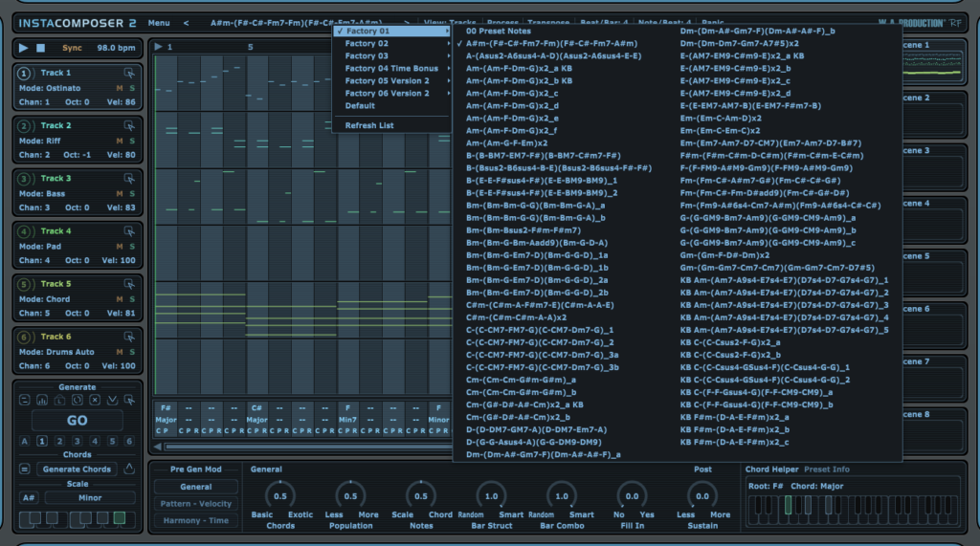The height and width of the screenshot is (546, 980).
Task: Solo Track 6 with S button
Action: [x=132, y=352]
